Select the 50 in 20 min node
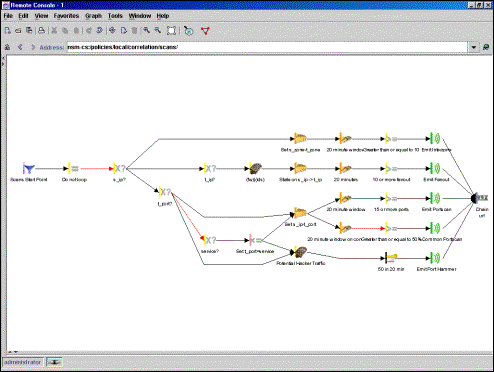Image resolution: width=494 pixels, height=372 pixels. 391,258
